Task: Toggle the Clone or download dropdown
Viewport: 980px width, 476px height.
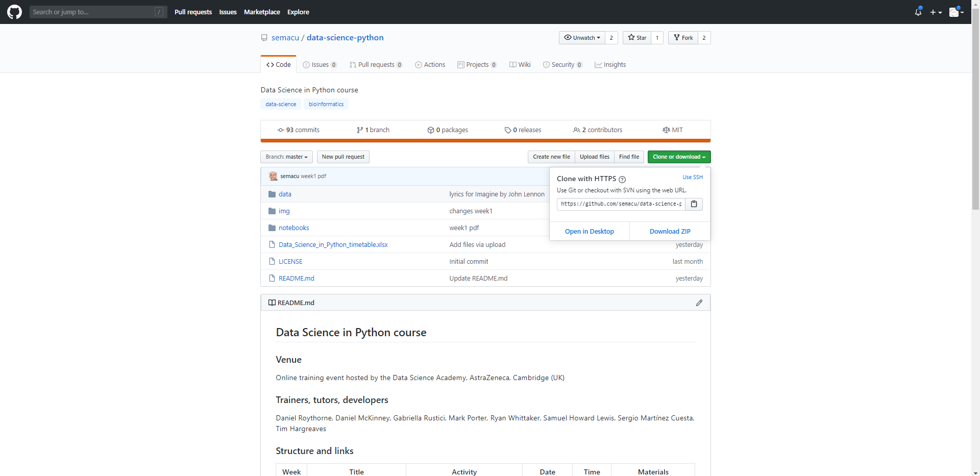Action: (x=679, y=157)
